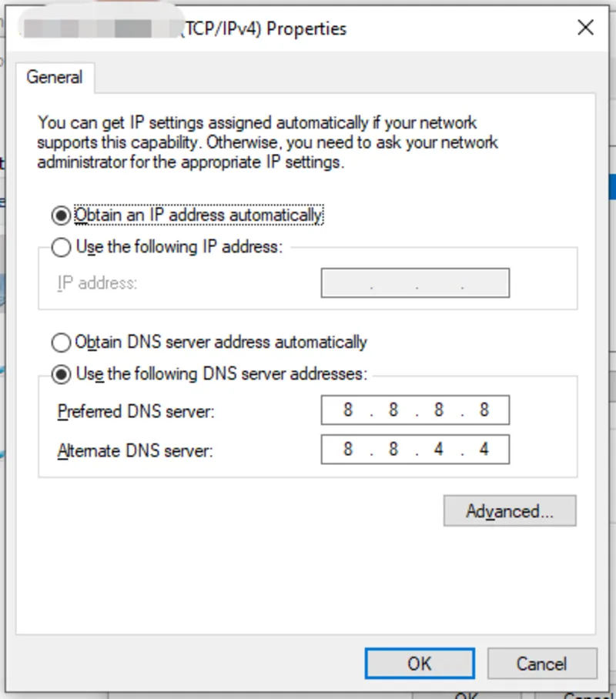Click last octet of Preferred DNS server
Image resolution: width=616 pixels, height=699 pixels.
[484, 410]
